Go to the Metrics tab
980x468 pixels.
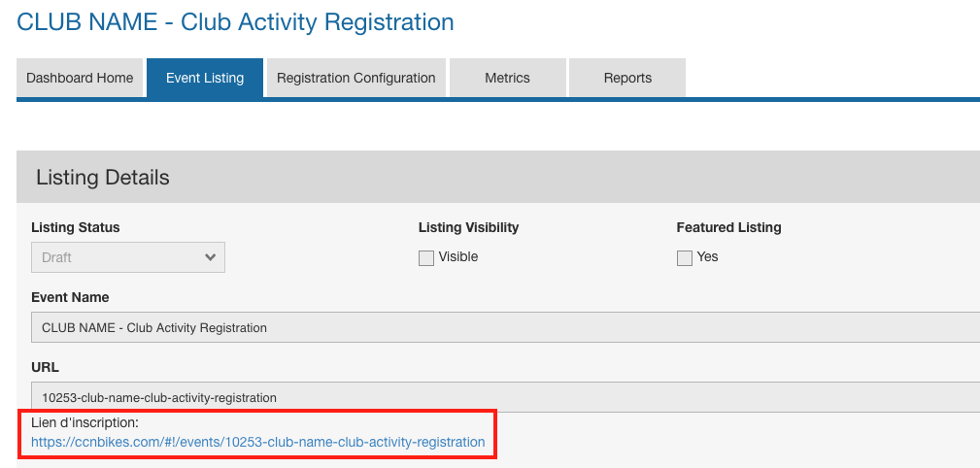(x=507, y=78)
